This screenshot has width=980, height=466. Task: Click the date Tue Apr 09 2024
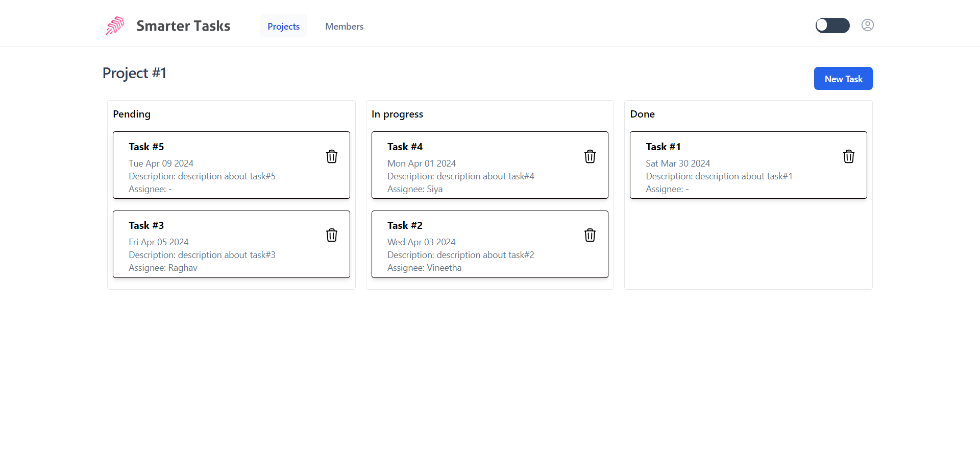pyautogui.click(x=161, y=164)
